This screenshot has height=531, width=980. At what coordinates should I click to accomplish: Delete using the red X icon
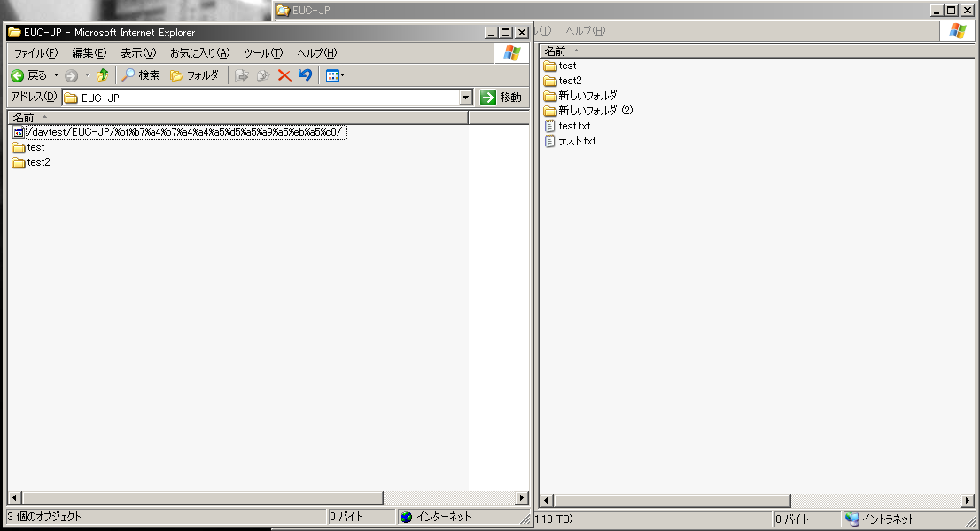284,75
